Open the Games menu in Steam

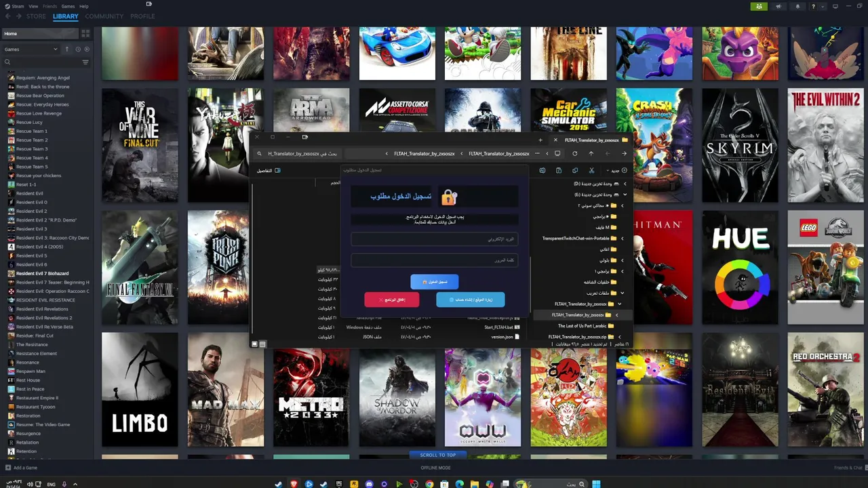point(68,6)
